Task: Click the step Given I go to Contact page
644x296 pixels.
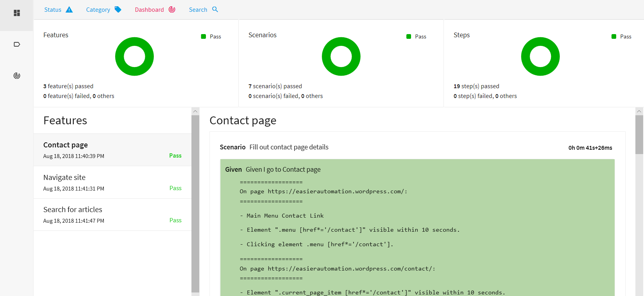Action: (273, 169)
